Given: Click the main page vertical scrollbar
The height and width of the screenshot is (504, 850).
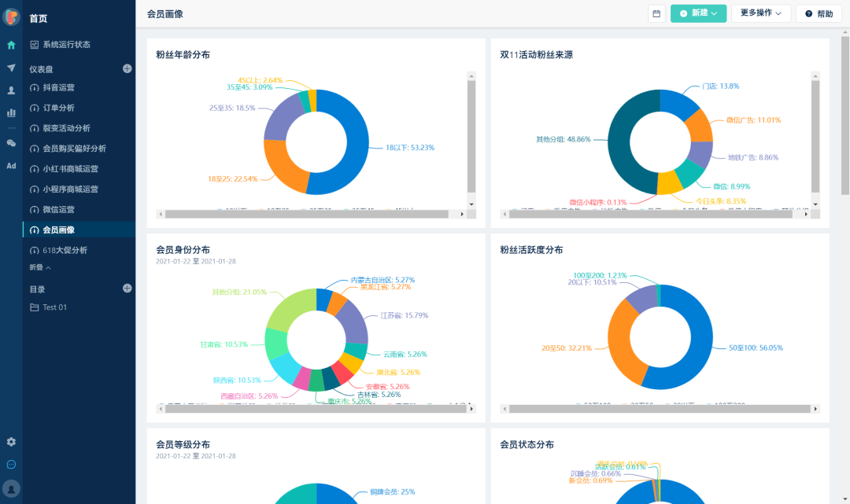Looking at the screenshot, I should [x=845, y=116].
